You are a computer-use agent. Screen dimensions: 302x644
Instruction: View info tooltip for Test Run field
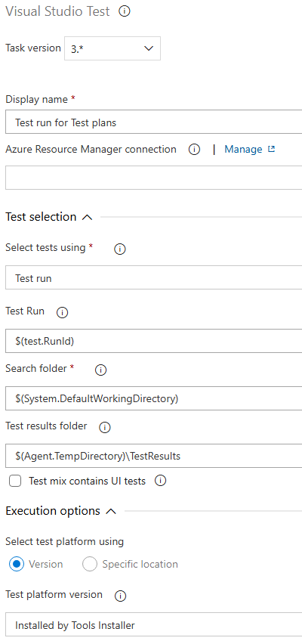point(62,313)
